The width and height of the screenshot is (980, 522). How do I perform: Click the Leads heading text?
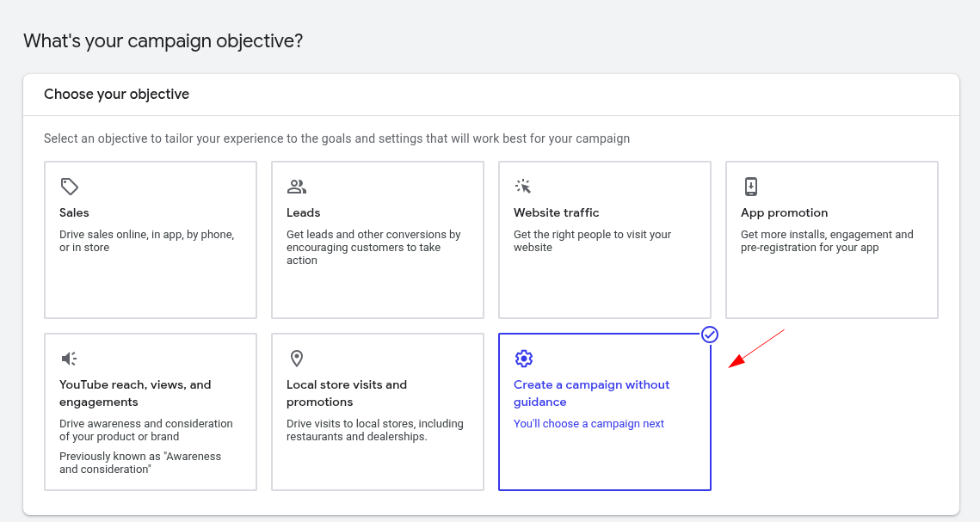[x=303, y=213]
